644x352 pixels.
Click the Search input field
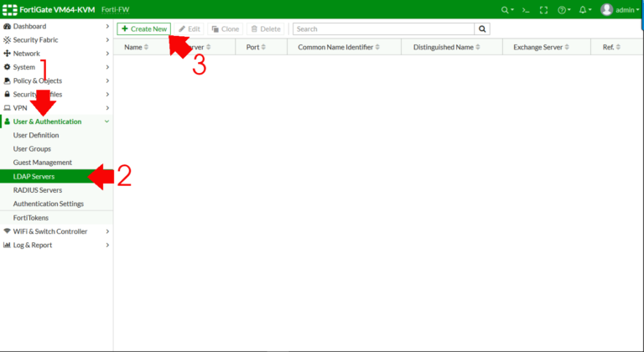tap(383, 28)
